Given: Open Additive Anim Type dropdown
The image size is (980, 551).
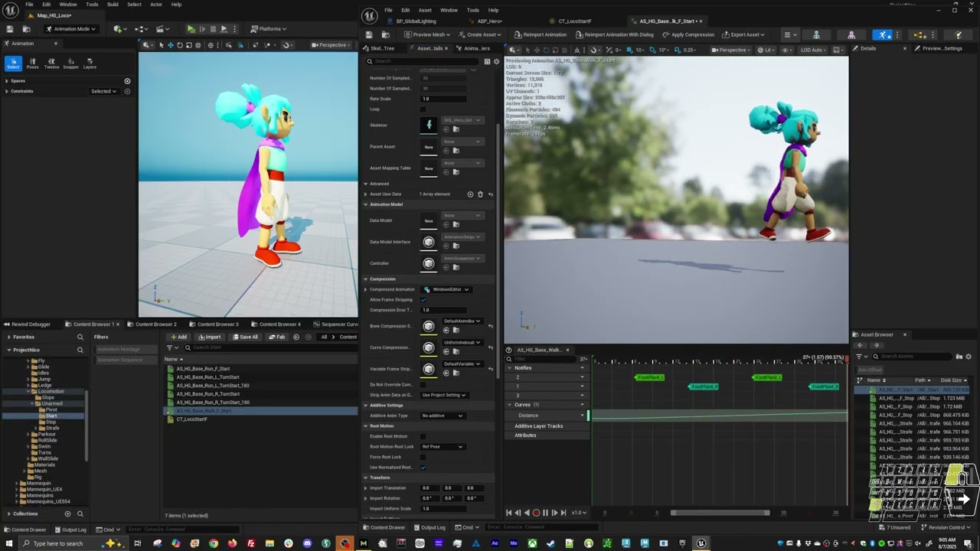Looking at the screenshot, I should 443,416.
